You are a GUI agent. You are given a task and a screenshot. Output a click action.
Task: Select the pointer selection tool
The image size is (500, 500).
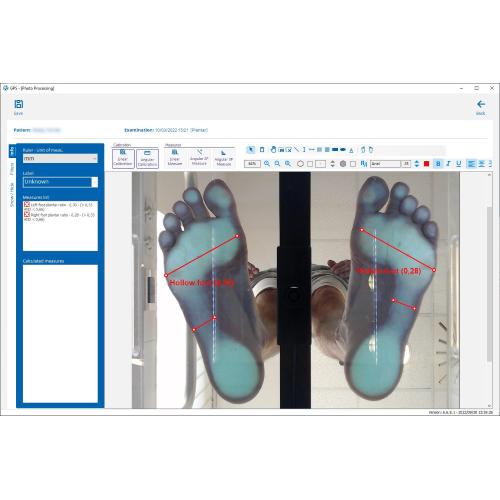[251, 150]
